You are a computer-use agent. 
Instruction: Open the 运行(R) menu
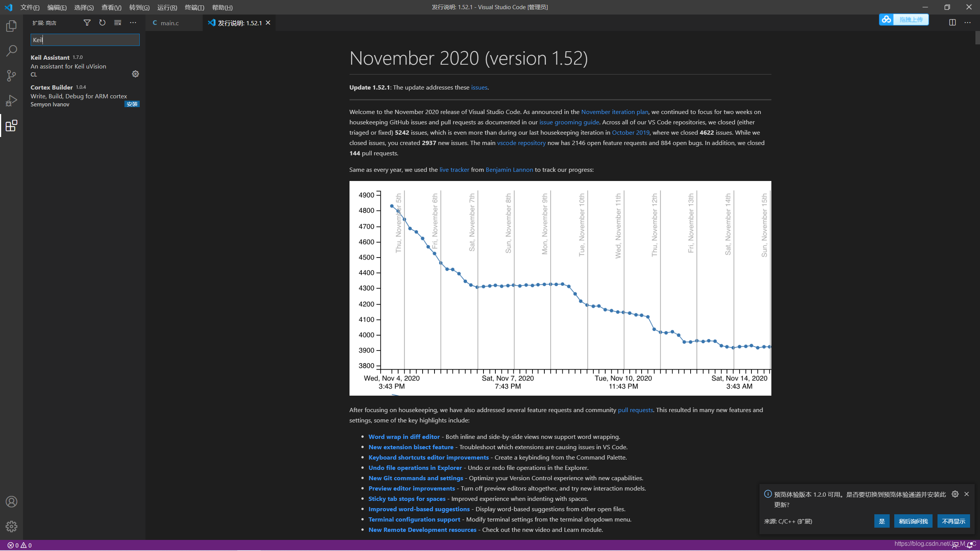pyautogui.click(x=167, y=7)
